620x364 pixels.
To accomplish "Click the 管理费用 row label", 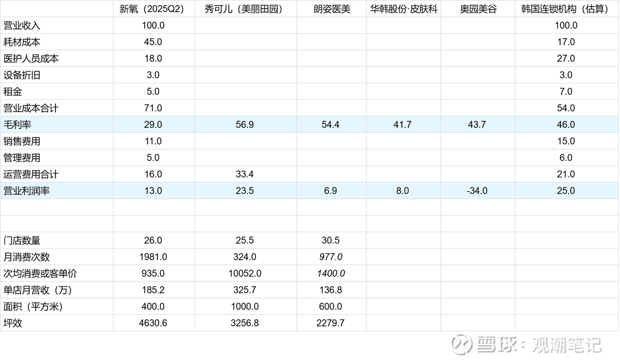I will point(22,158).
